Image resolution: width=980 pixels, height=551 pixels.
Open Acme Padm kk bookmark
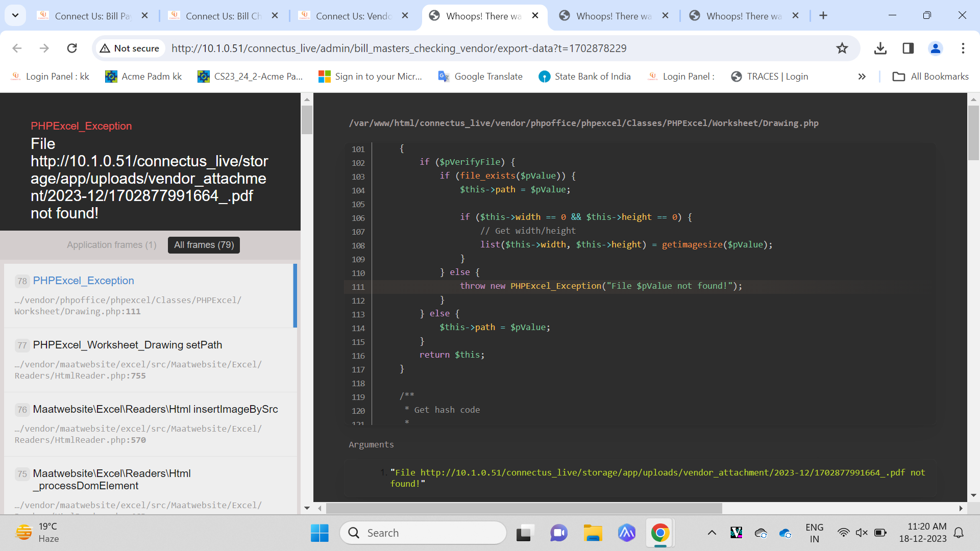click(143, 77)
